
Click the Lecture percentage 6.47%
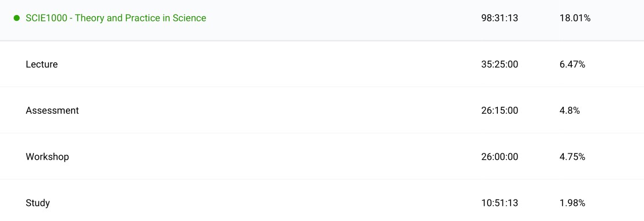(572, 65)
